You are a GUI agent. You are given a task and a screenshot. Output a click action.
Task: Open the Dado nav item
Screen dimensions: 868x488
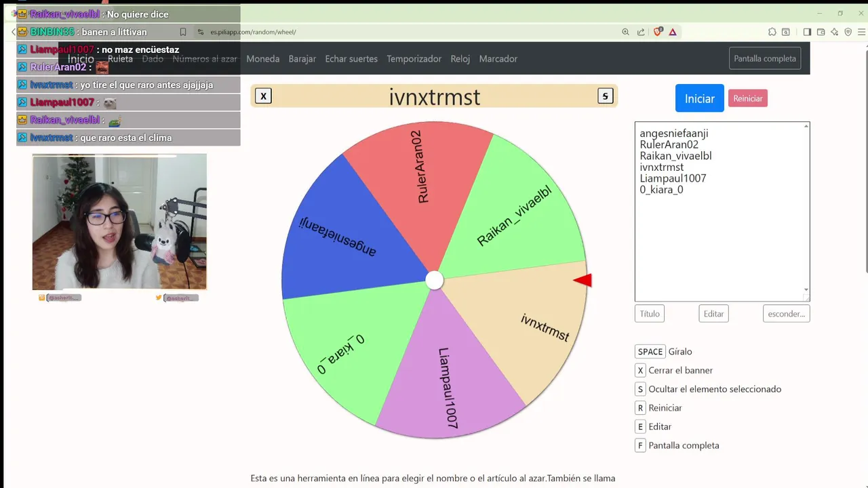tap(153, 59)
